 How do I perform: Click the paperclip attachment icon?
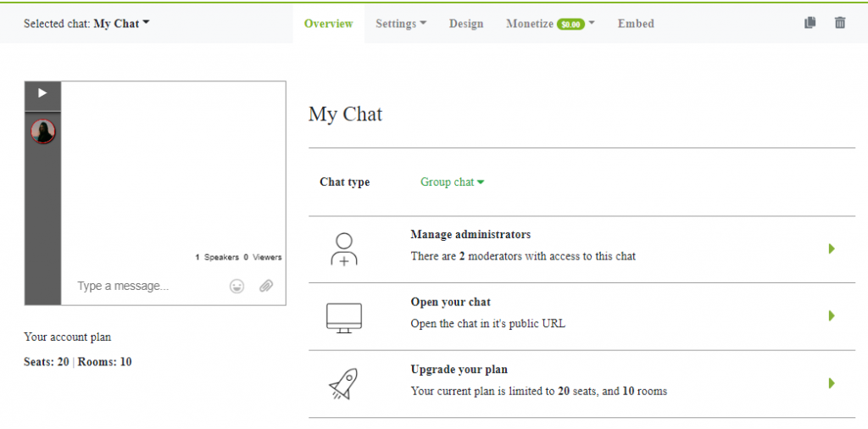266,287
